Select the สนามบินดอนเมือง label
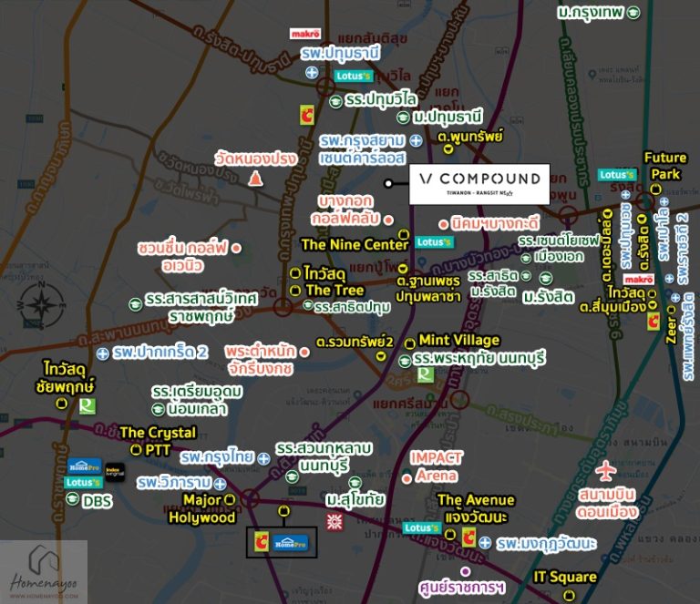The height and width of the screenshot is (604, 700). pos(607,503)
